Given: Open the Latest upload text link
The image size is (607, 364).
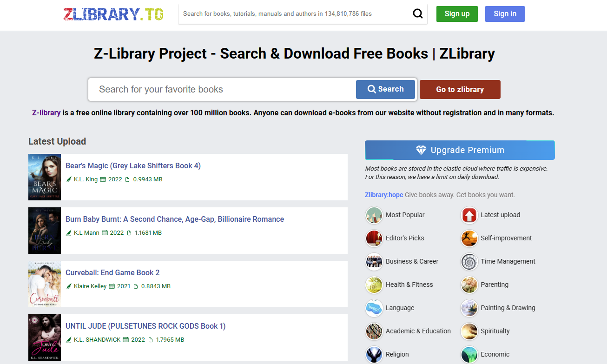Looking at the screenshot, I should tap(501, 215).
